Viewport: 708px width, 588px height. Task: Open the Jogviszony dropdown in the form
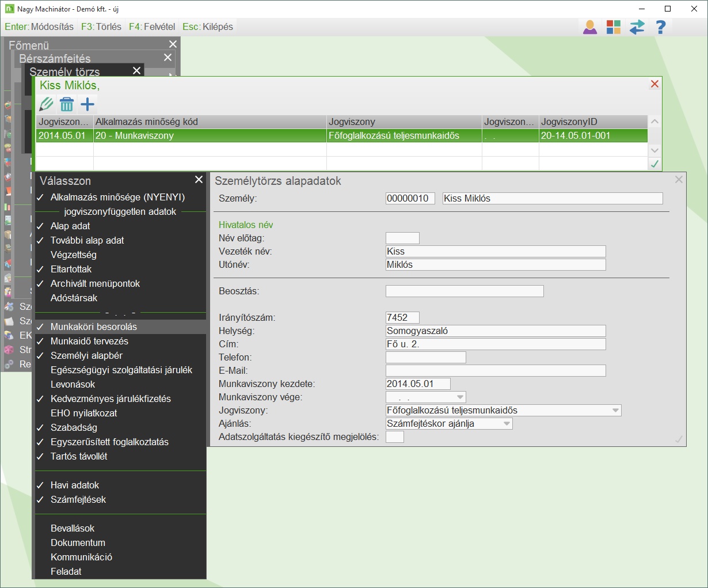click(616, 411)
